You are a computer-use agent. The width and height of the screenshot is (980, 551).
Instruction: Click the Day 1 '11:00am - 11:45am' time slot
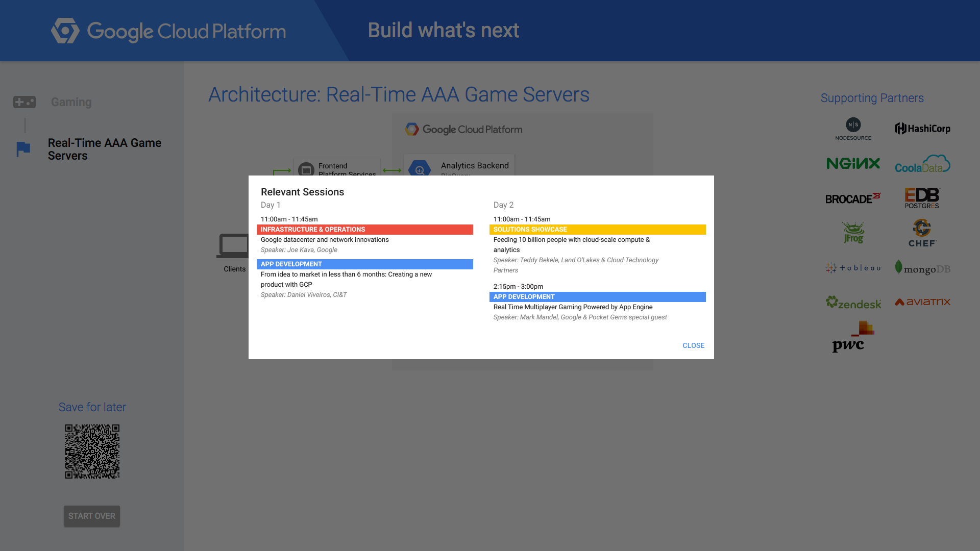(x=289, y=219)
